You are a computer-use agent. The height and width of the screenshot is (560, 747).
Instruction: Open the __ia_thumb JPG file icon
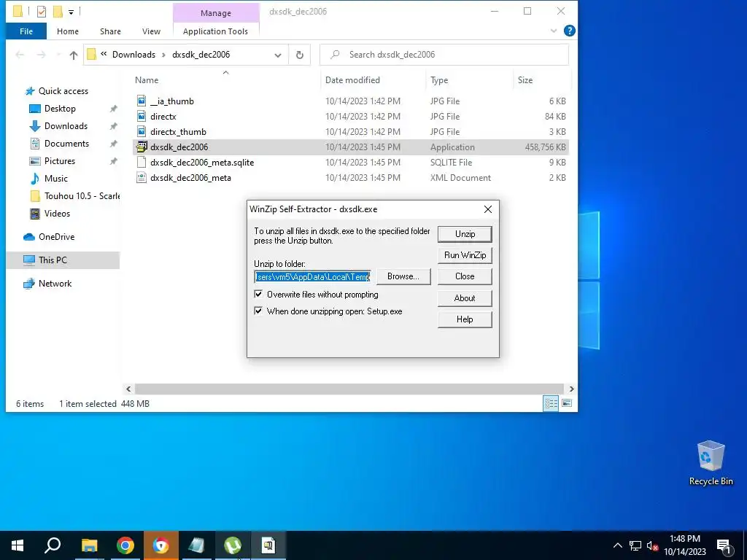(142, 101)
